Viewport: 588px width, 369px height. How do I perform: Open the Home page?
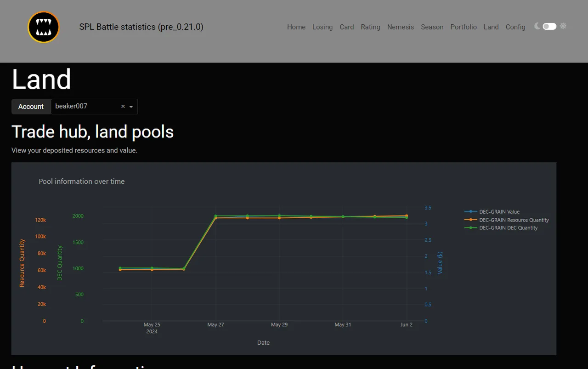coord(296,27)
